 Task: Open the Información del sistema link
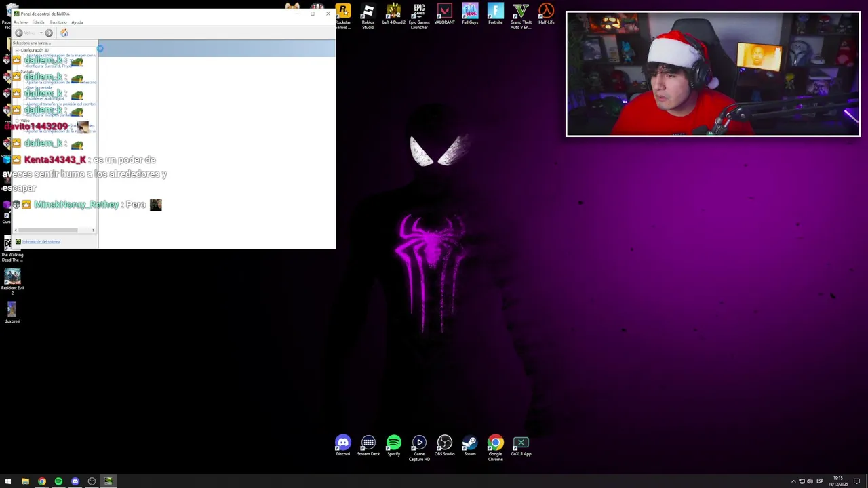point(41,241)
